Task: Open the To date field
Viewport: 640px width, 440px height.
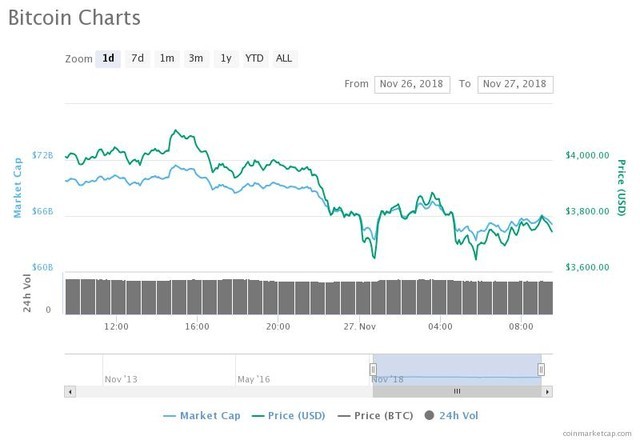Action: 515,84
